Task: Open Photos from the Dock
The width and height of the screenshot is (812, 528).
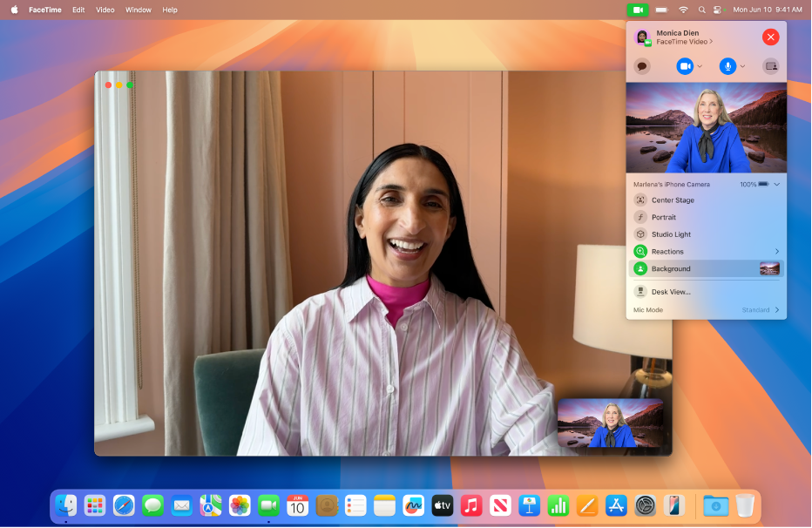Action: point(240,505)
